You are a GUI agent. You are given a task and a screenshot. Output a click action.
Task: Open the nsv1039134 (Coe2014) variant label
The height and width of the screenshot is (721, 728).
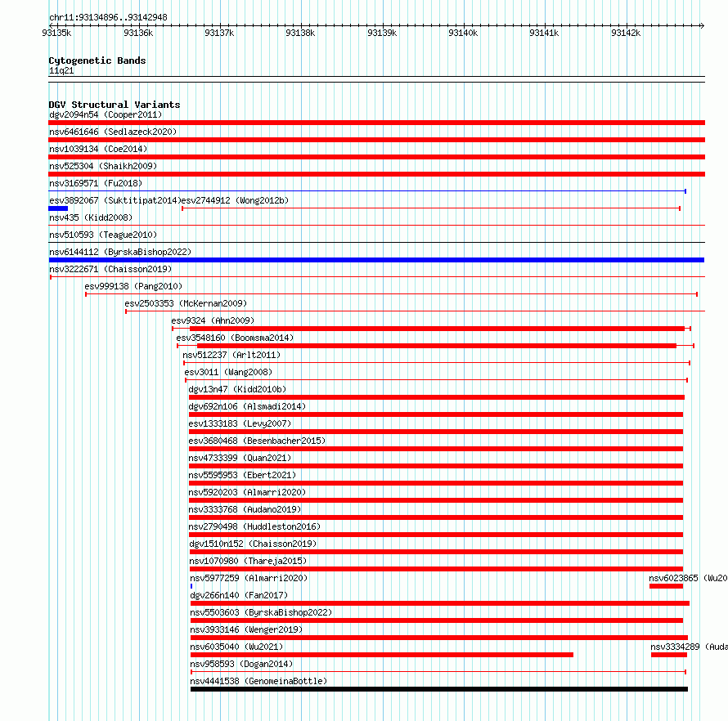(98, 149)
